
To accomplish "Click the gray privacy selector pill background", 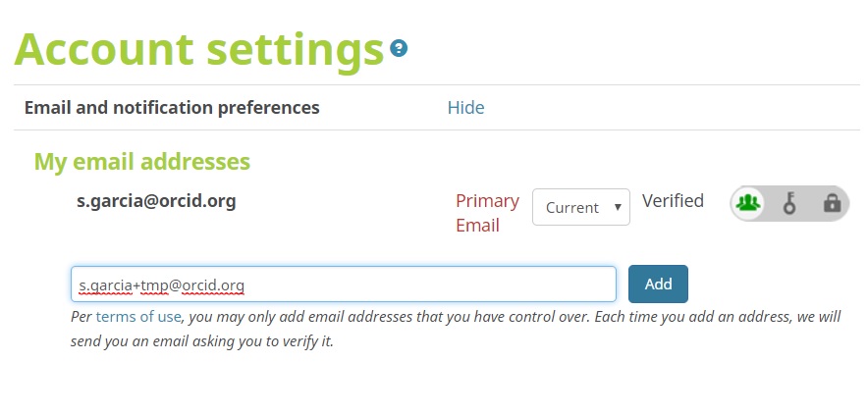I will (811, 203).
